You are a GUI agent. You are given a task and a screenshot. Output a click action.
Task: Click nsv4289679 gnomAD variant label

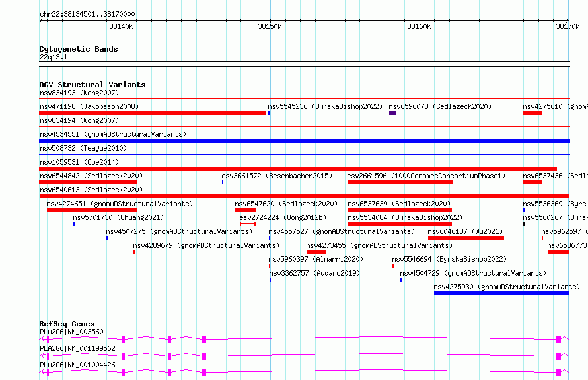click(x=206, y=245)
